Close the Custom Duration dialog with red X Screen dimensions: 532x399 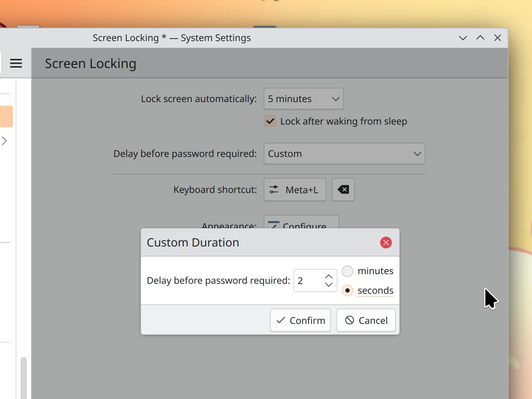pos(386,243)
